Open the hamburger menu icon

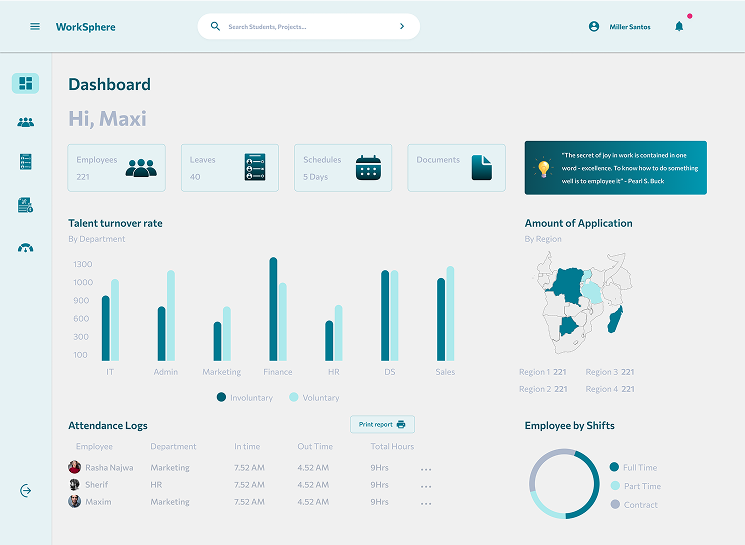click(x=35, y=27)
